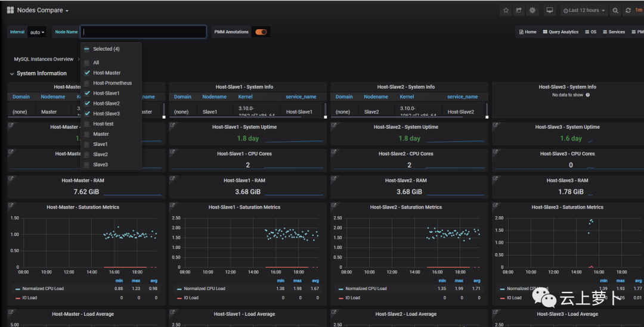Image resolution: width=644 pixels, height=327 pixels.
Task: Open popup icon on Host-Slave3 RAM panel
Action: click(496, 179)
